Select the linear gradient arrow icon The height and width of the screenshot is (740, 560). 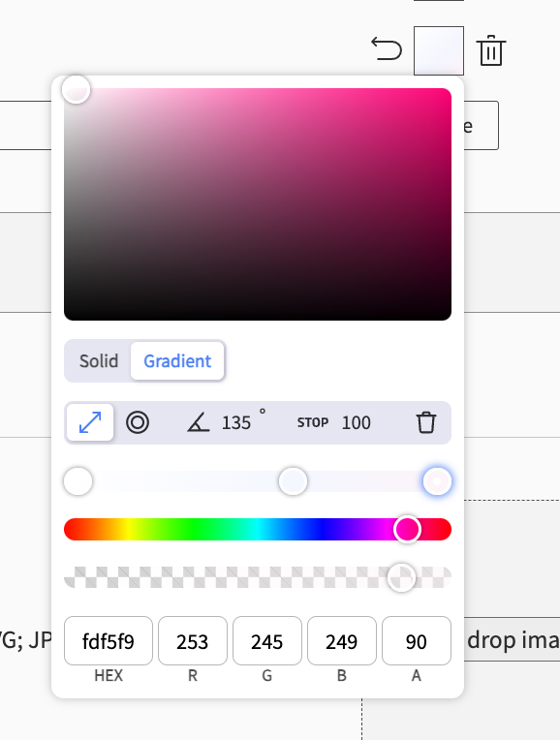click(90, 422)
